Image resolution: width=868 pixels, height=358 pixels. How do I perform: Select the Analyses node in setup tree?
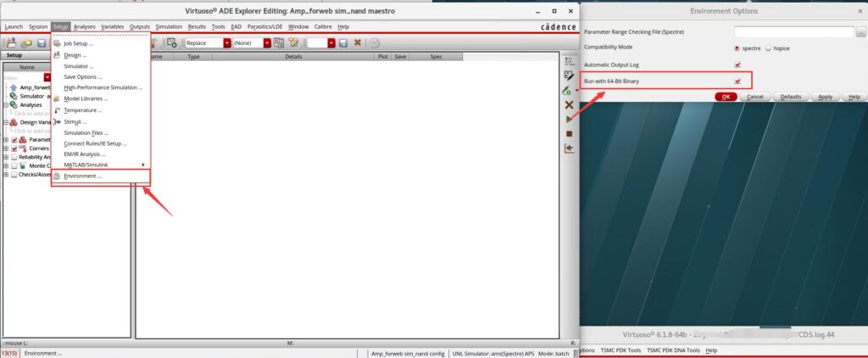[31, 104]
